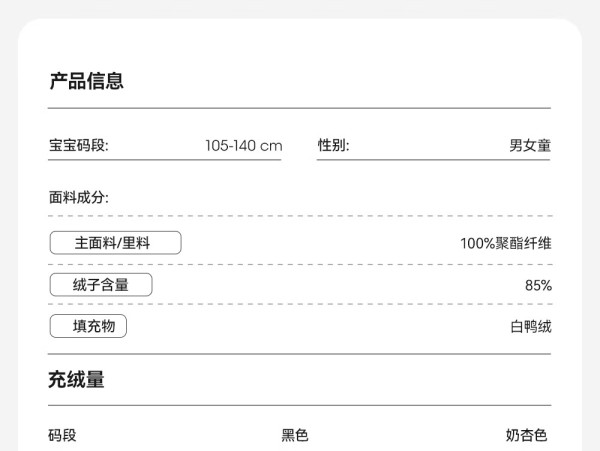The height and width of the screenshot is (451, 600).
Task: Click the 105-140 cm size value
Action: tap(244, 146)
